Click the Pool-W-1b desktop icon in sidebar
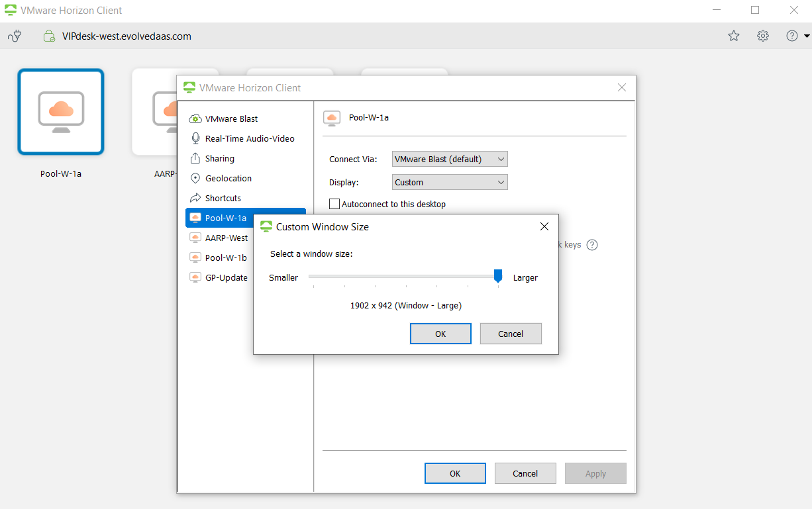 pos(195,257)
